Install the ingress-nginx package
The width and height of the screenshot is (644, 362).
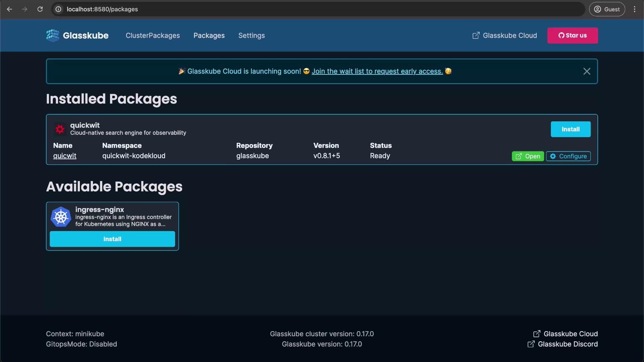(x=112, y=239)
